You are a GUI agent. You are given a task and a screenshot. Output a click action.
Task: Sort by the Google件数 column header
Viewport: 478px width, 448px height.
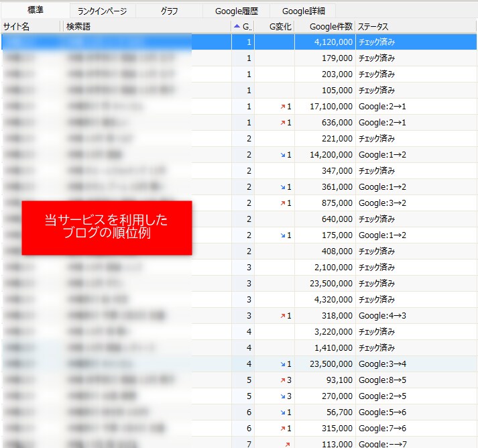(325, 27)
